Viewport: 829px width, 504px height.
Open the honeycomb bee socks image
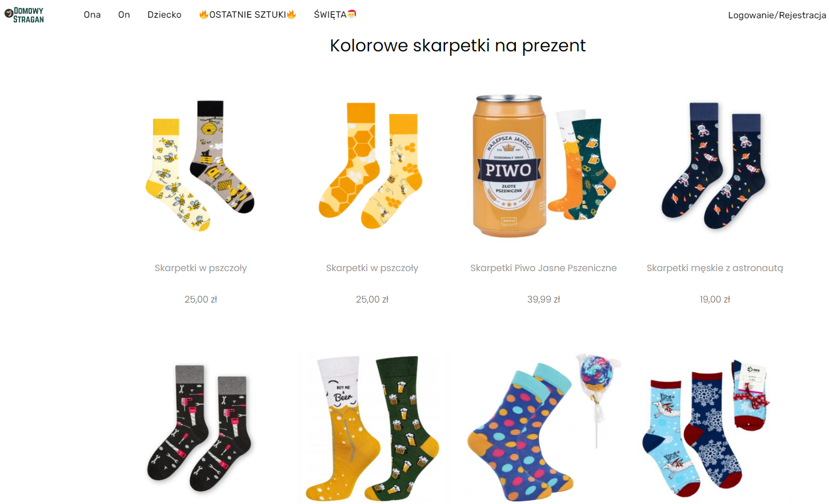[372, 166]
